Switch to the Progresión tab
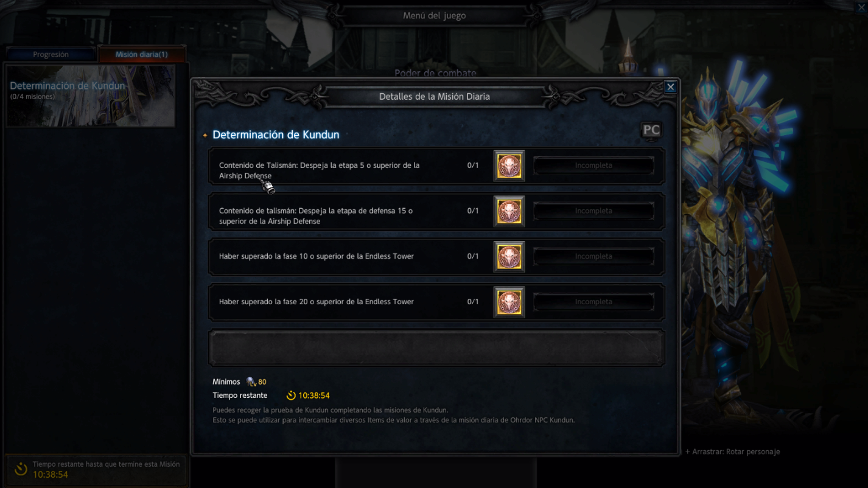The width and height of the screenshot is (868, 488). pos(51,54)
